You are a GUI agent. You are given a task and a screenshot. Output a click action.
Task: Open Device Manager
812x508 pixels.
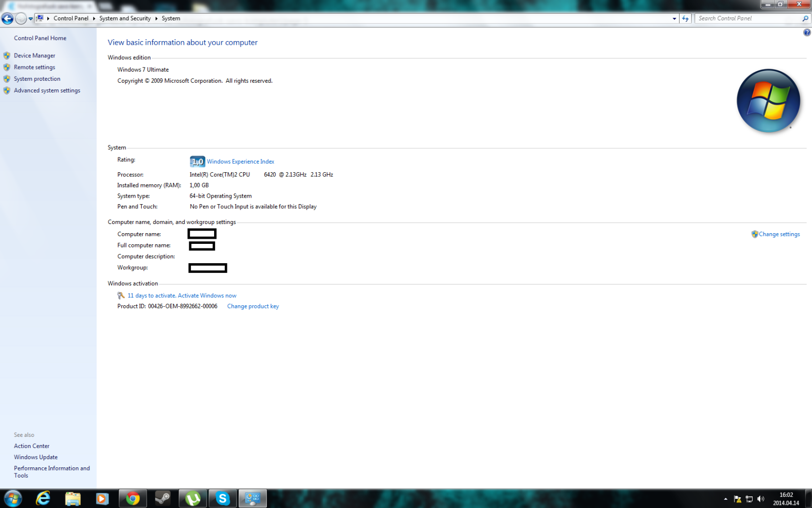coord(35,55)
